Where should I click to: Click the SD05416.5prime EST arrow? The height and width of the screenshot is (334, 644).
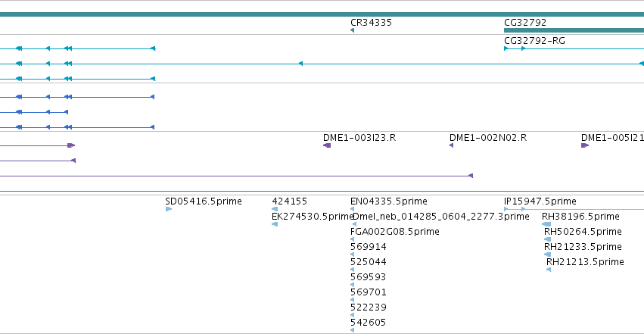[x=169, y=209]
